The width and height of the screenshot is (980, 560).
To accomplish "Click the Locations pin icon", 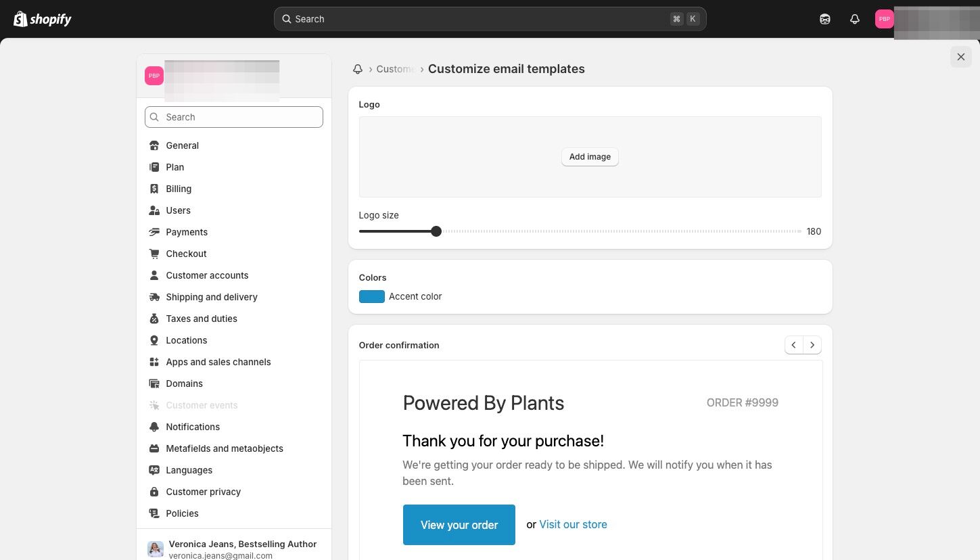I will tap(154, 340).
